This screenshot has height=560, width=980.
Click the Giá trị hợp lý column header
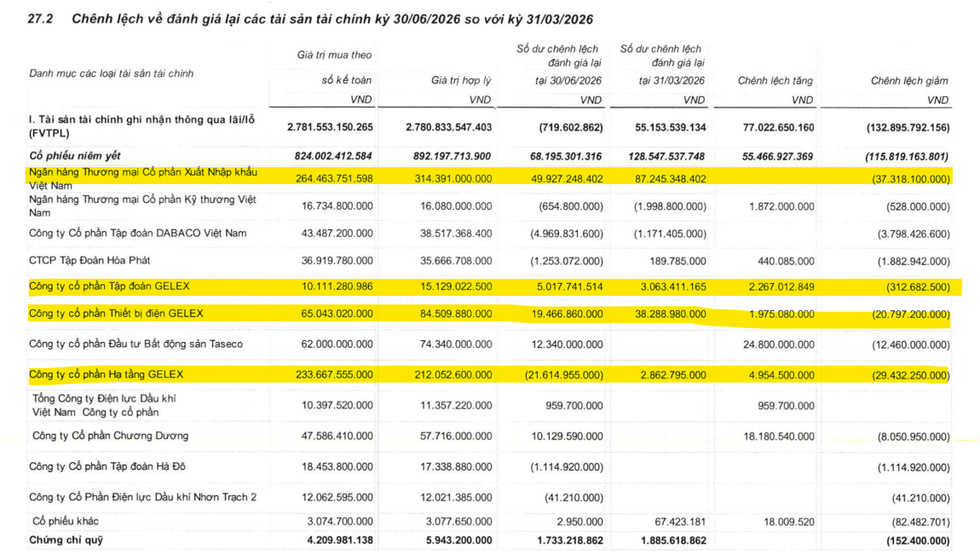tap(461, 81)
